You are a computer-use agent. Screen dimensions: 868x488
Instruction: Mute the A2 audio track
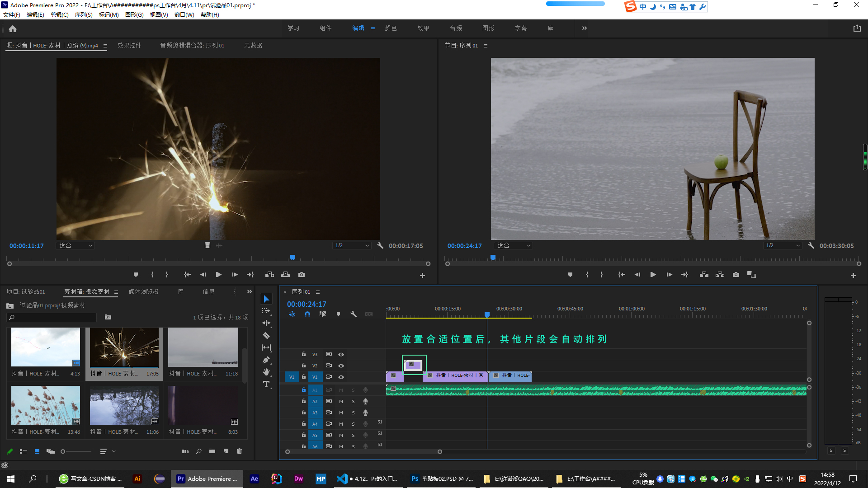tap(341, 401)
